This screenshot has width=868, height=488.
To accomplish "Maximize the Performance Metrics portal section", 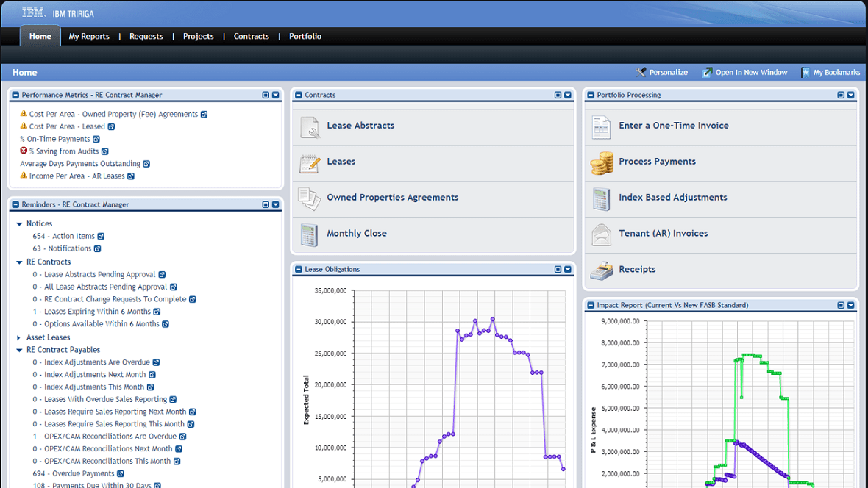I will 266,95.
